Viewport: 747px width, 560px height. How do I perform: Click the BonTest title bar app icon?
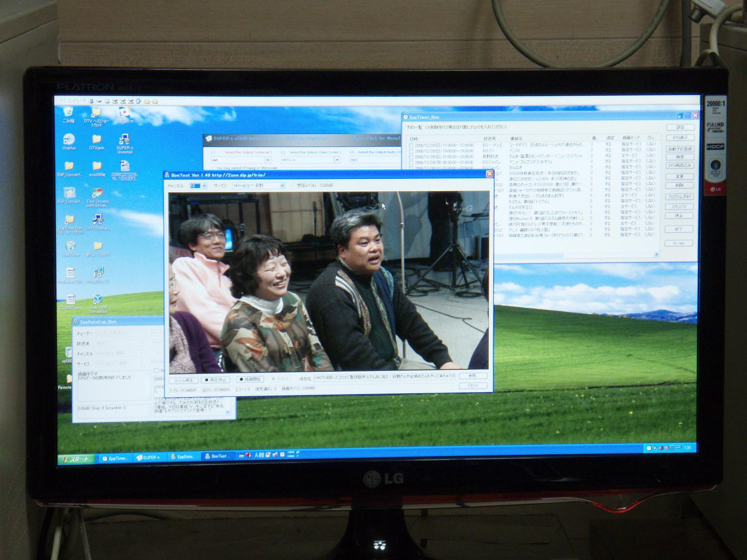[167, 175]
